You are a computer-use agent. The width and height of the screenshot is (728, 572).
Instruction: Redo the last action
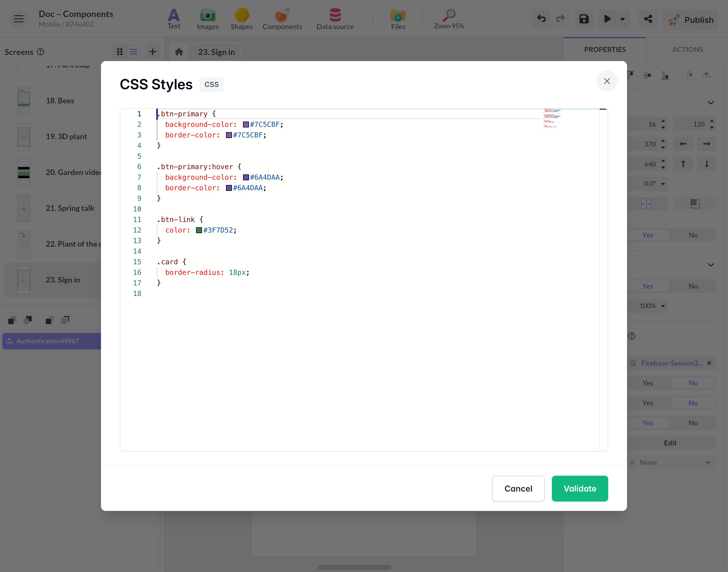pos(560,19)
